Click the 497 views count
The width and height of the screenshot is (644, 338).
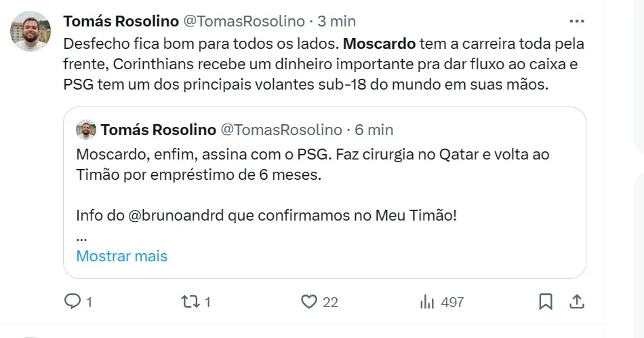pos(452,301)
